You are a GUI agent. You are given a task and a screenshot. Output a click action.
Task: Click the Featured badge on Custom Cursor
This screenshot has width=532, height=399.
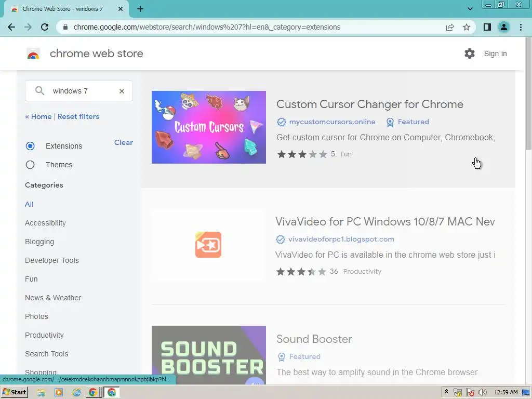point(407,122)
